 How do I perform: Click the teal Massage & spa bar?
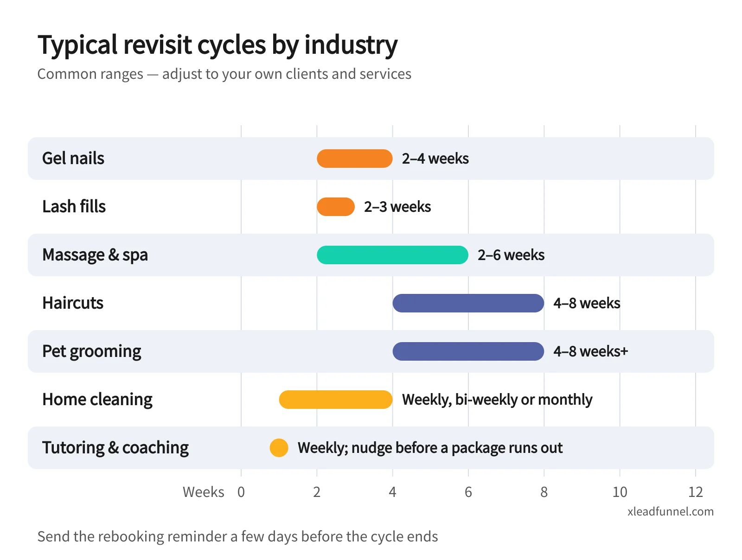(393, 255)
